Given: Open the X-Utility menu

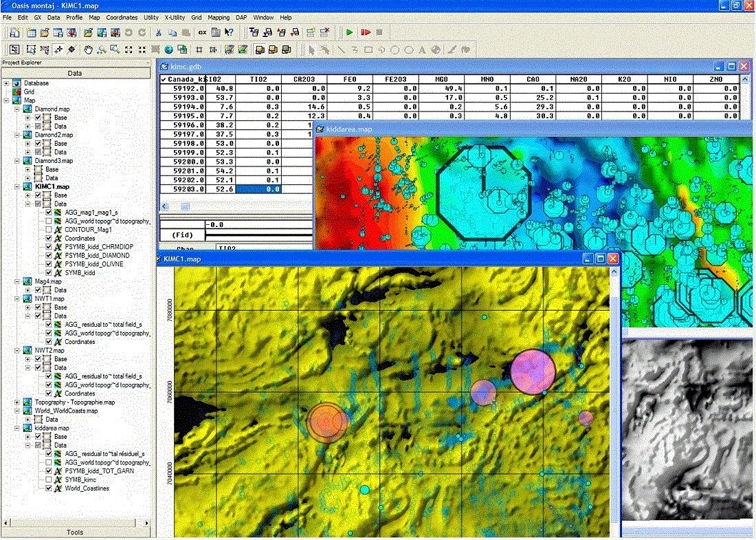Looking at the screenshot, I should coord(175,17).
